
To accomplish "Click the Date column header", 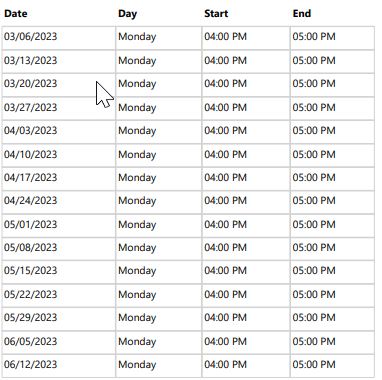I will [x=16, y=14].
